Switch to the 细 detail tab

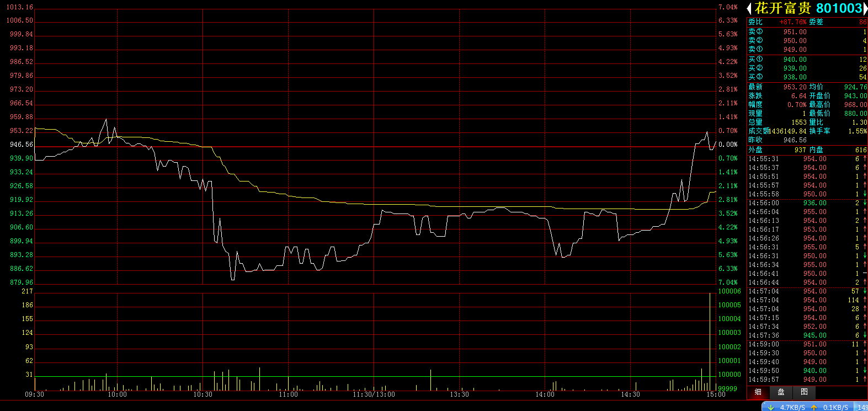point(758,392)
